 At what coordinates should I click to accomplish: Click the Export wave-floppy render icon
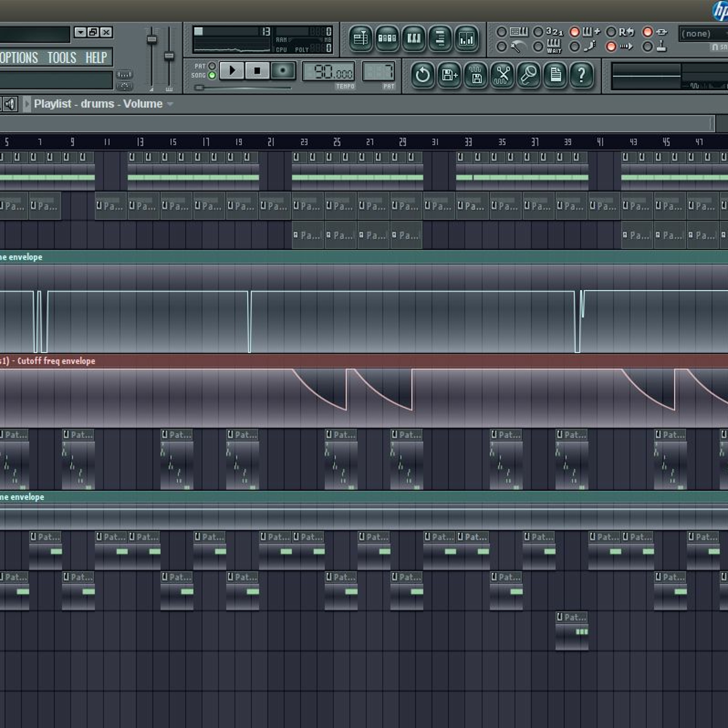476,75
